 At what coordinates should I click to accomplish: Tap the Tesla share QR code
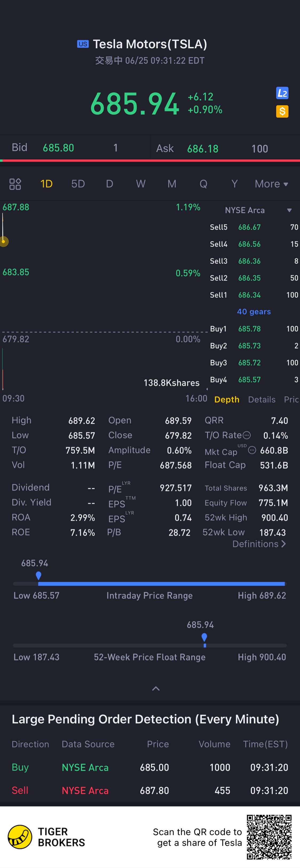(x=269, y=837)
